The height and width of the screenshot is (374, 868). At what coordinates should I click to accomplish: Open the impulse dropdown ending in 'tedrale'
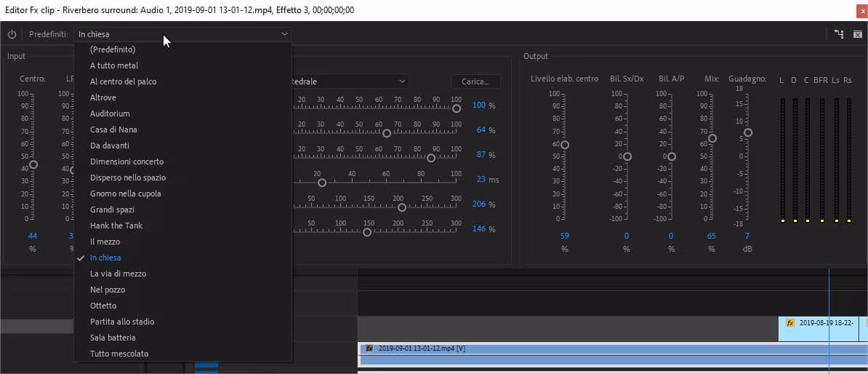(349, 81)
